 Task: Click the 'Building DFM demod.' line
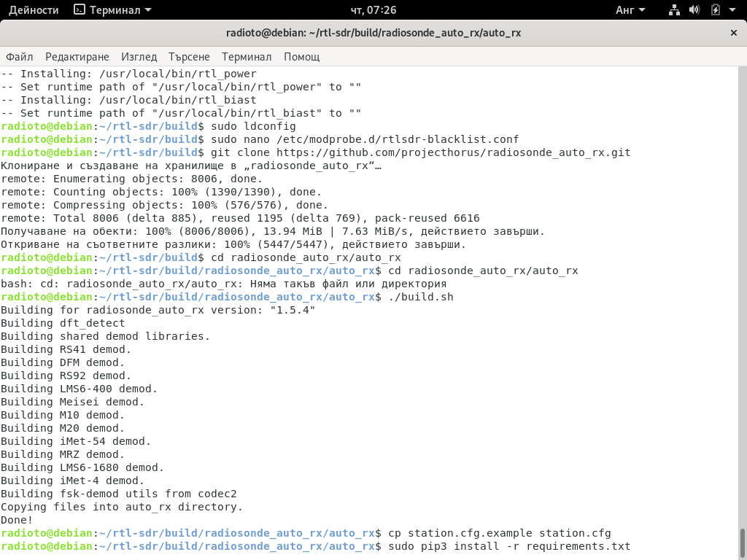pos(63,362)
